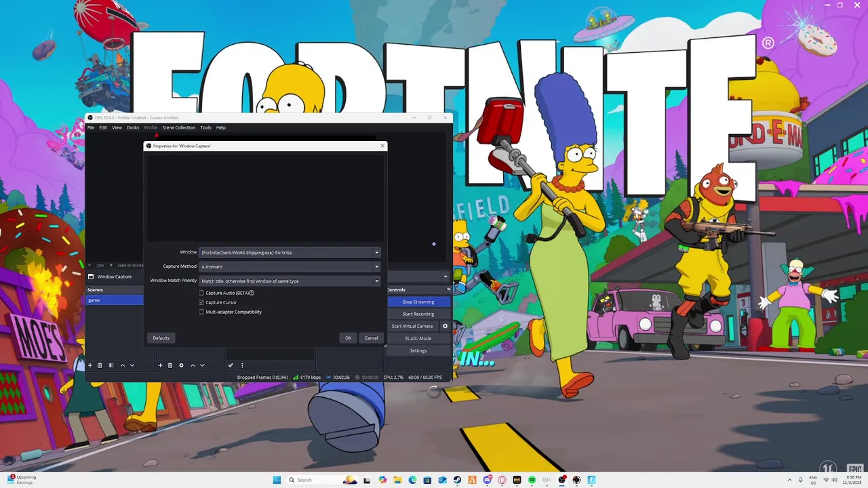This screenshot has width=868, height=488.
Task: Open Opera GX browser from the taskbar
Action: coord(502,480)
